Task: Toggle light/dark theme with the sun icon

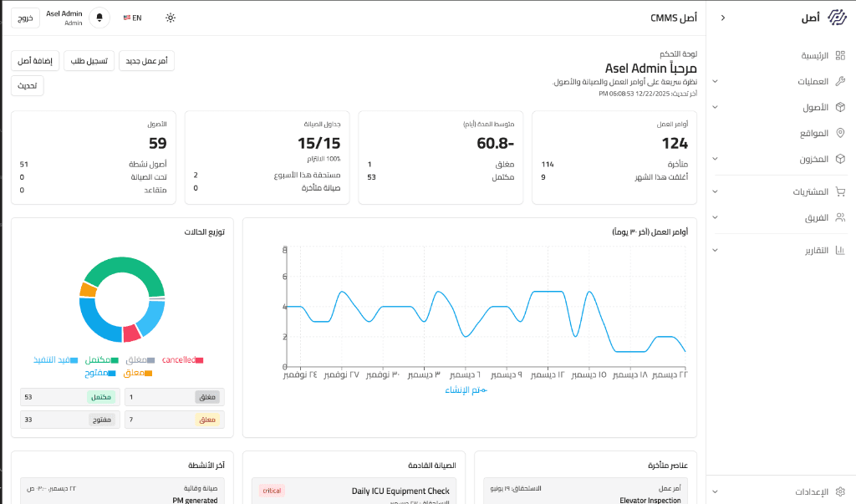Action: tap(171, 17)
